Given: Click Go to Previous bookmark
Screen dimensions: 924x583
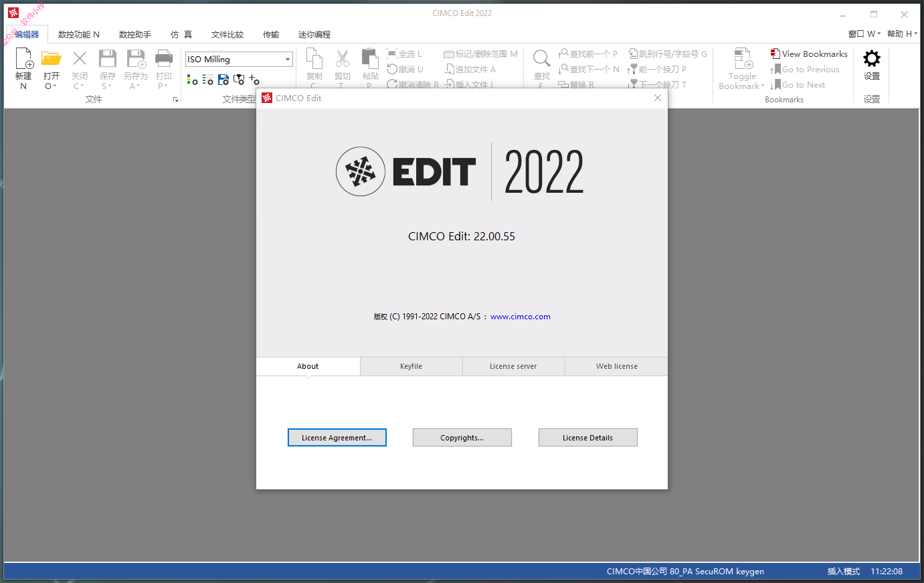Looking at the screenshot, I should [805, 70].
